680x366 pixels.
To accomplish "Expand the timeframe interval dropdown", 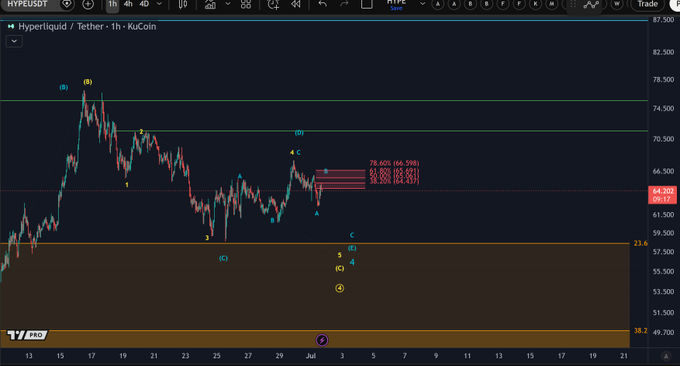I will point(159,4).
